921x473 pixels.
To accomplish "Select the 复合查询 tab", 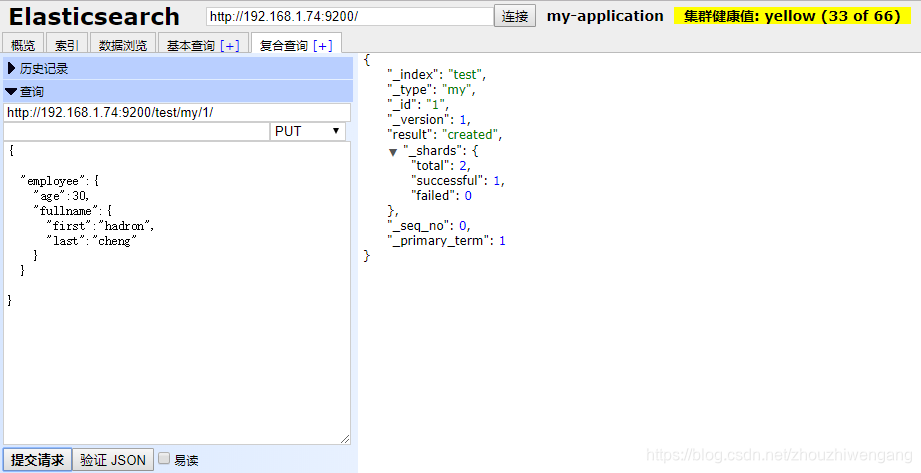I will [284, 45].
